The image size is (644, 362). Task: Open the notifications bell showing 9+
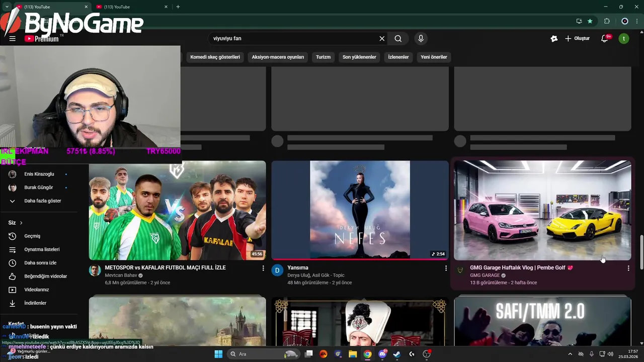coord(605,39)
